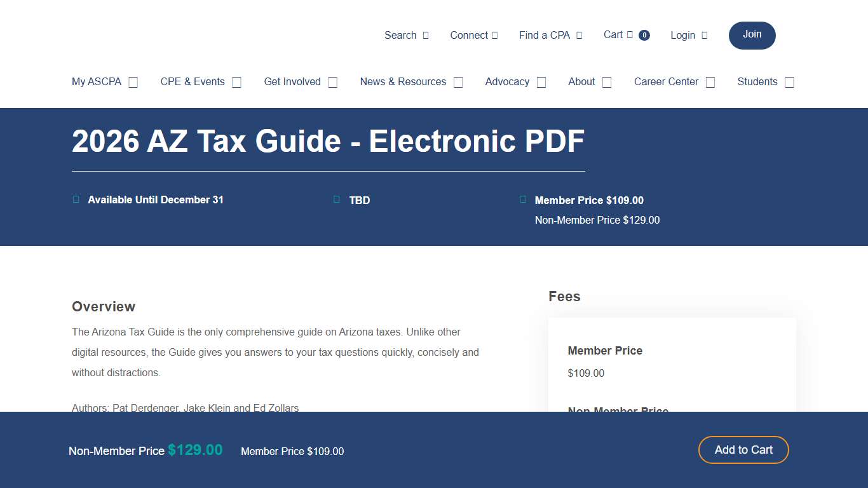The image size is (868, 488).
Task: Click the Join button
Action: pos(752,35)
